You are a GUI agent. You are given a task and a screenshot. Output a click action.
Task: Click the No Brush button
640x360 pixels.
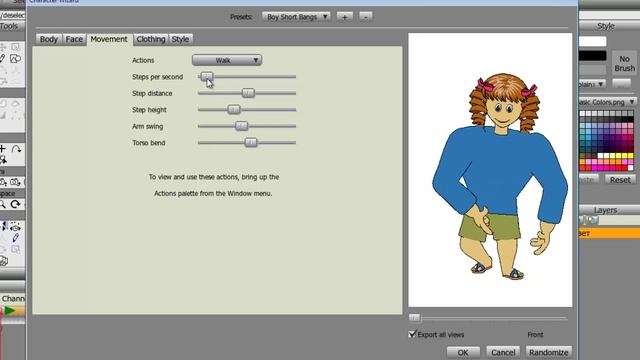coord(624,64)
